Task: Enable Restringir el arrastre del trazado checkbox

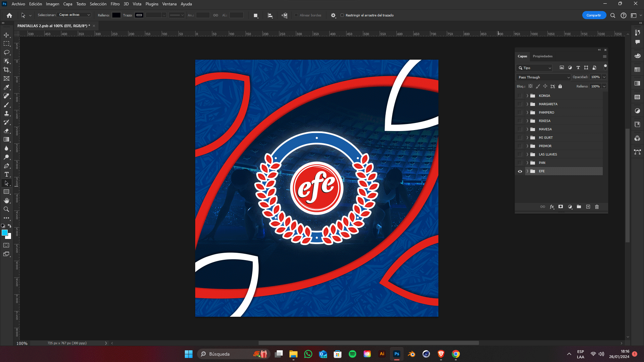Action: click(x=342, y=15)
